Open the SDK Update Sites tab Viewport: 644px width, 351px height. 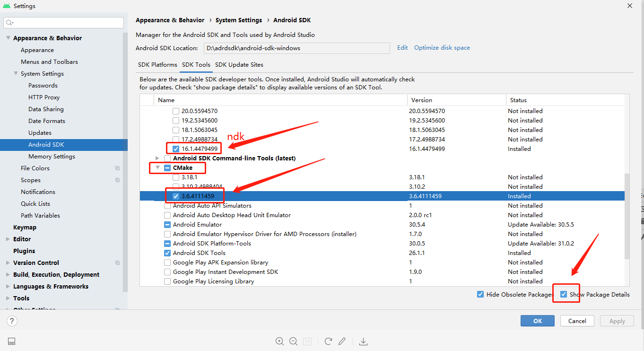point(239,65)
